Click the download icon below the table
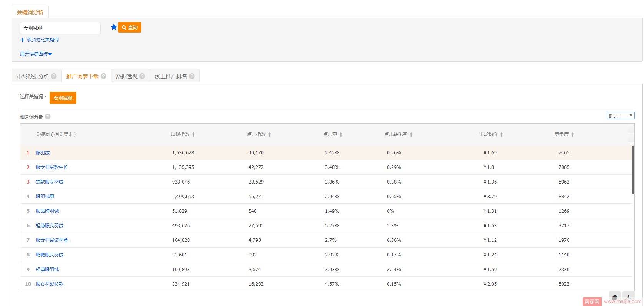Screen dimensions: 644x306 tap(628, 298)
